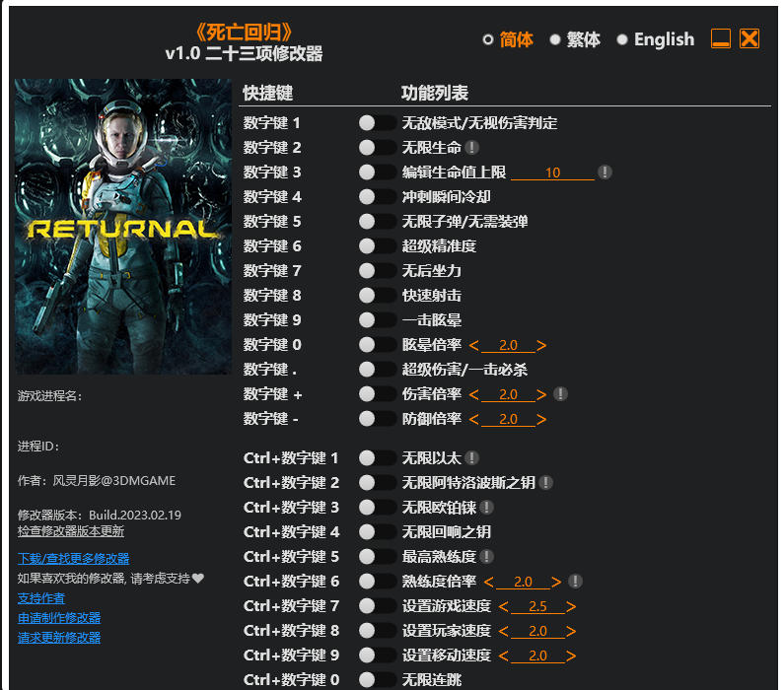Enable 超级伤害/一击必杀 toggle

(377, 370)
